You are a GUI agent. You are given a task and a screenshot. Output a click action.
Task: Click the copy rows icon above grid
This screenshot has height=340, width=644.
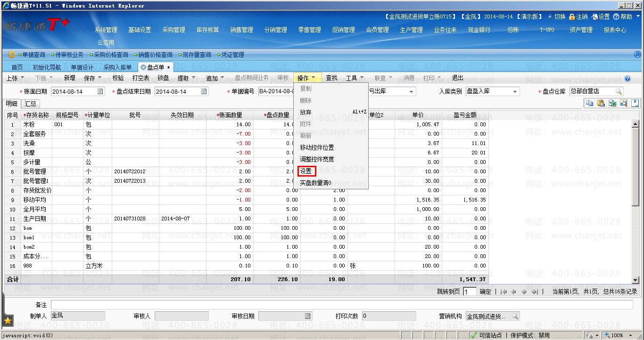coord(589,103)
